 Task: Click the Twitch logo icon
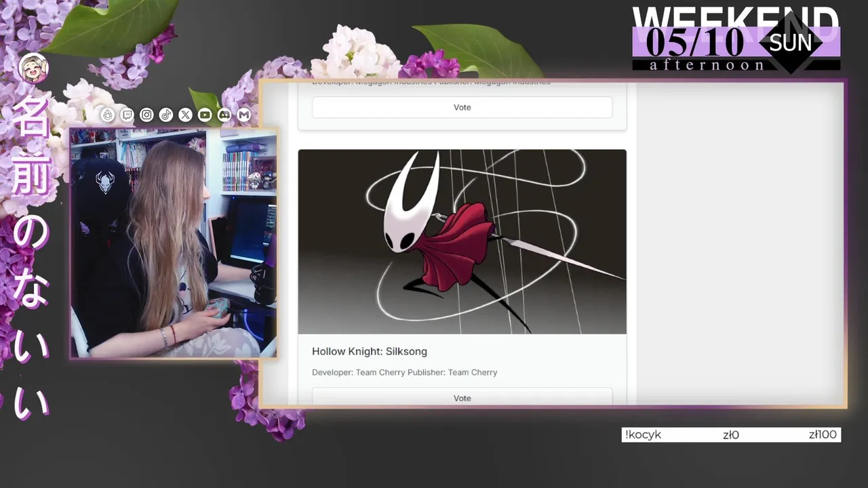click(127, 115)
